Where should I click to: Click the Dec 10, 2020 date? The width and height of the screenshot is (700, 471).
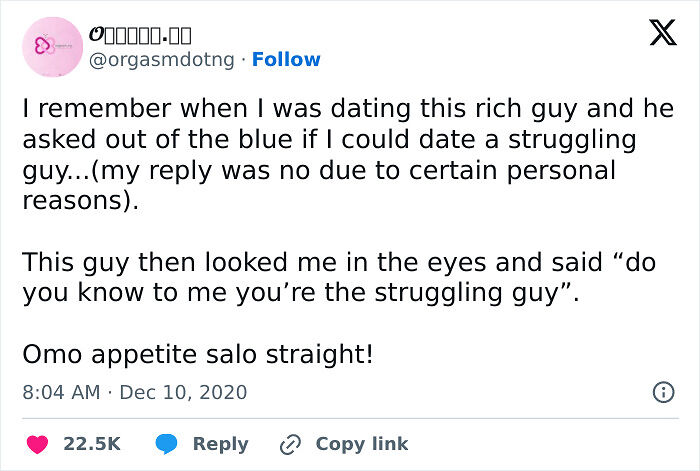click(x=182, y=392)
